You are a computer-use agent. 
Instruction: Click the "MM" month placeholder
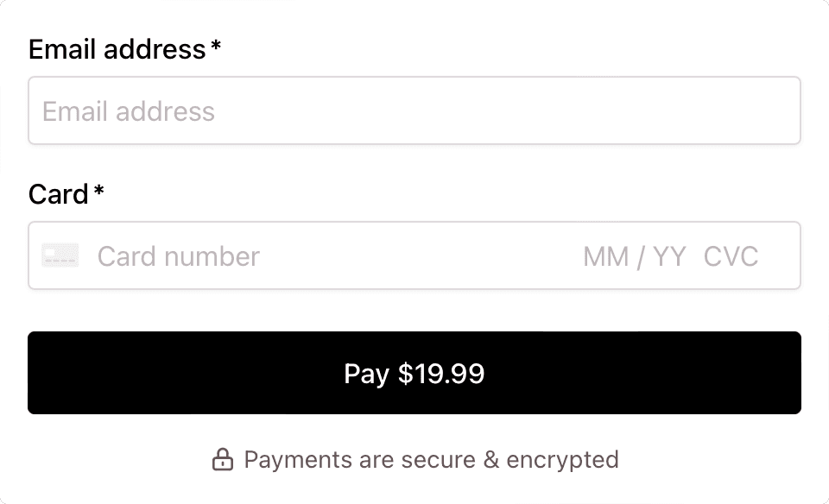click(x=605, y=256)
